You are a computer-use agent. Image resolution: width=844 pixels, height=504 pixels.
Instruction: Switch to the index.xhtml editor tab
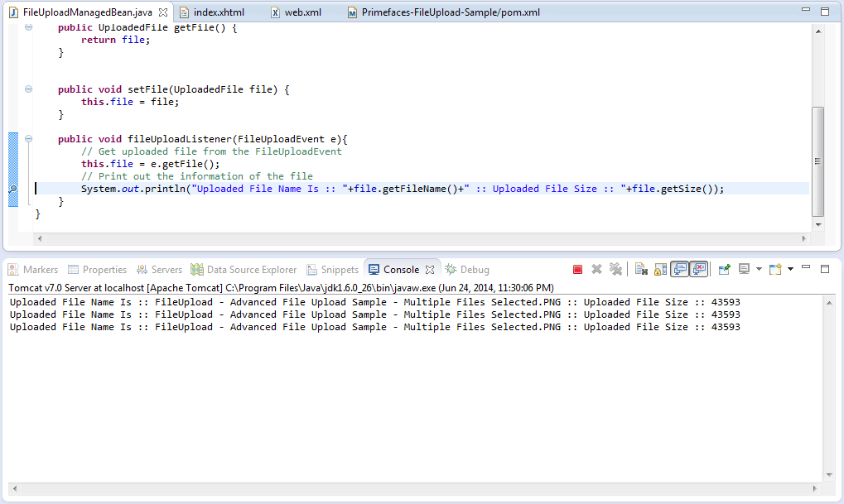click(218, 13)
